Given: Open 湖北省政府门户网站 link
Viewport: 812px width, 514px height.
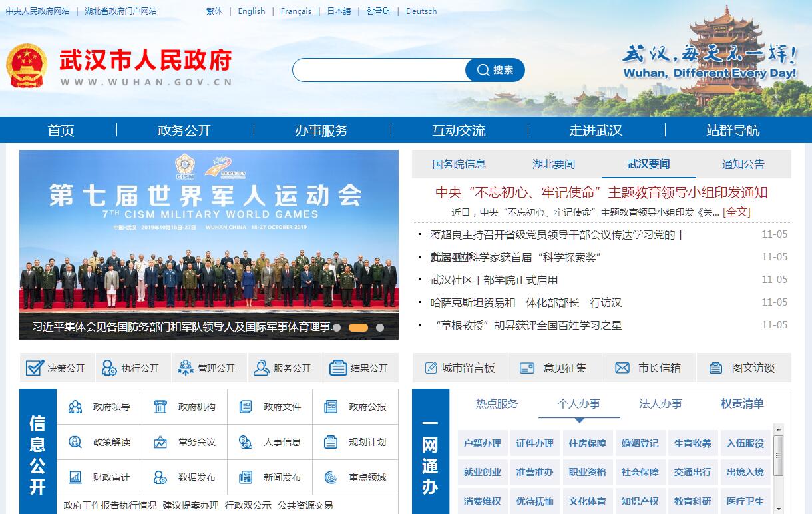Looking at the screenshot, I should [120, 11].
